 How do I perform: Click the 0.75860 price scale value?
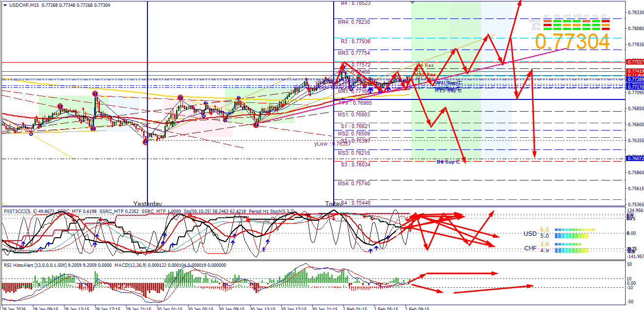coord(635,172)
